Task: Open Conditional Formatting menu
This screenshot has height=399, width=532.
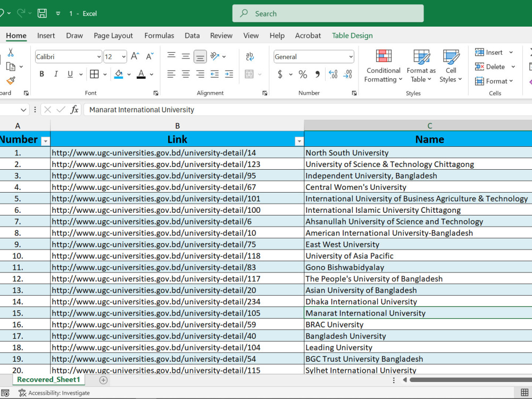Action: coord(384,66)
